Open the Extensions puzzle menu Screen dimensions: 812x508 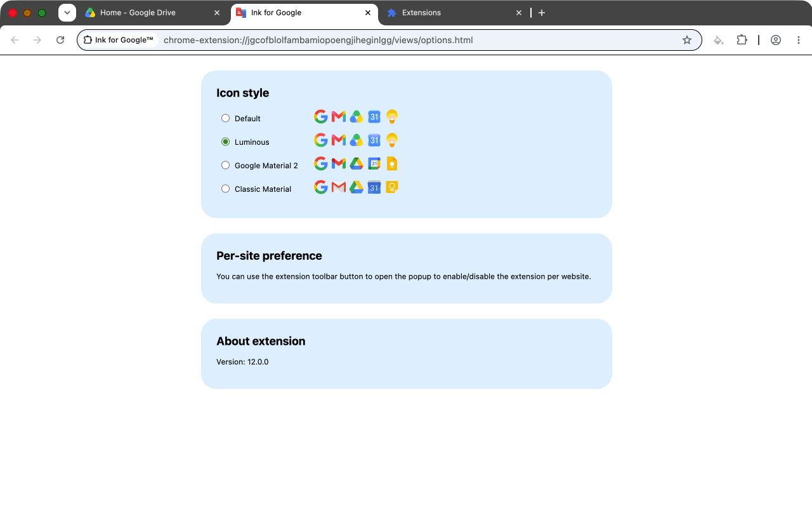point(742,40)
